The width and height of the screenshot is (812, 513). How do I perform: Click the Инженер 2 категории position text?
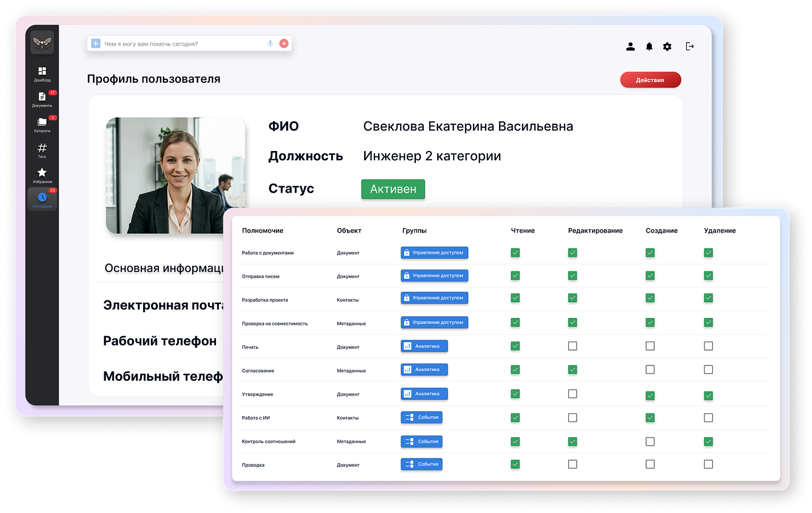coord(432,156)
